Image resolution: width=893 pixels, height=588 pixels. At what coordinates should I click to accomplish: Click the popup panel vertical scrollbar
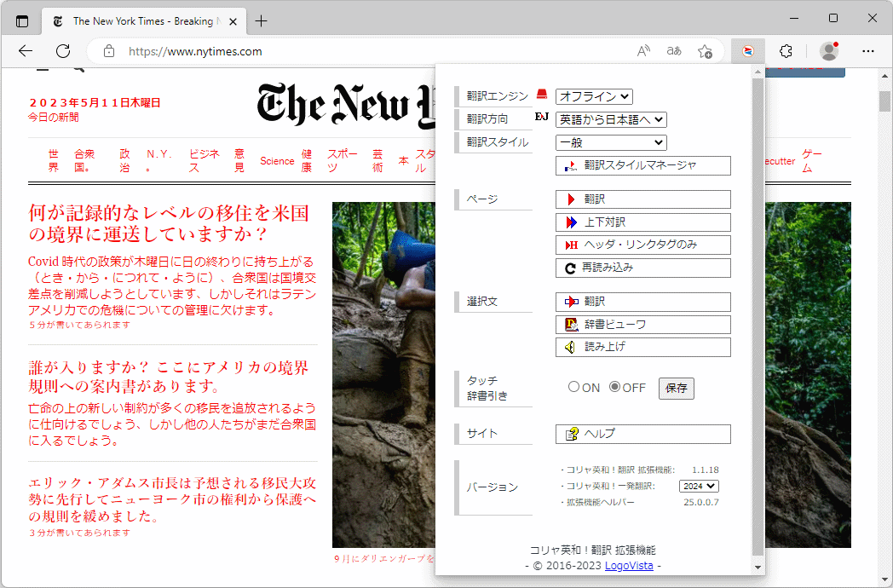click(x=758, y=315)
